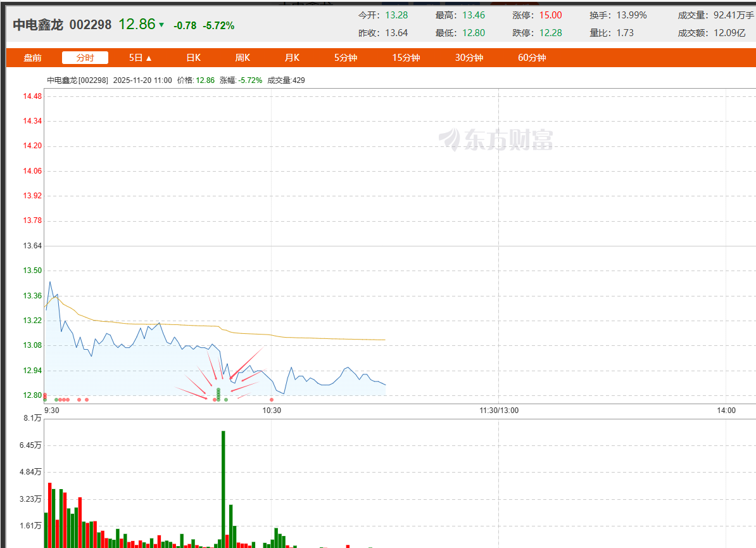Click the green down-triangle price indicator
Screen dimensions: 756x548
click(161, 25)
